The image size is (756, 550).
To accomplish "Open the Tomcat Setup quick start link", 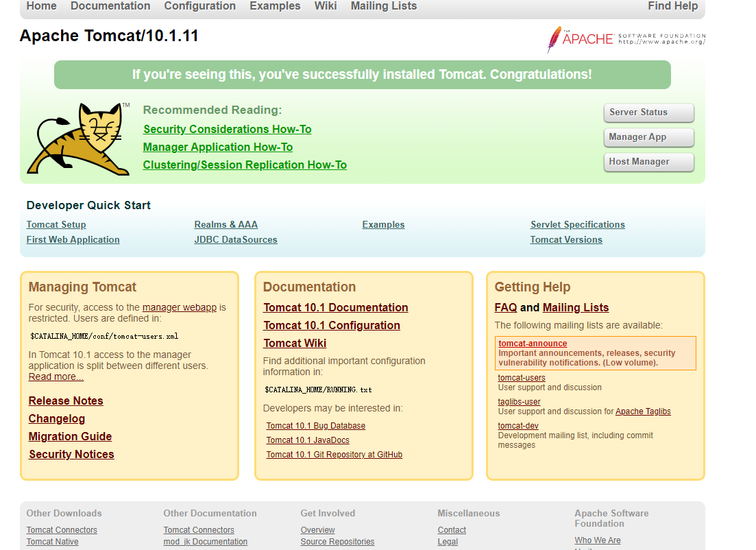I will pos(56,224).
